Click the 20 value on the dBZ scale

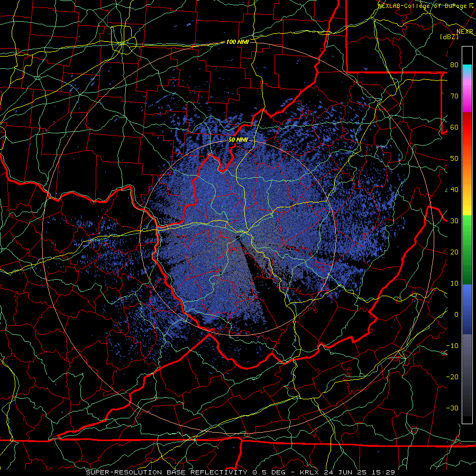[454, 252]
